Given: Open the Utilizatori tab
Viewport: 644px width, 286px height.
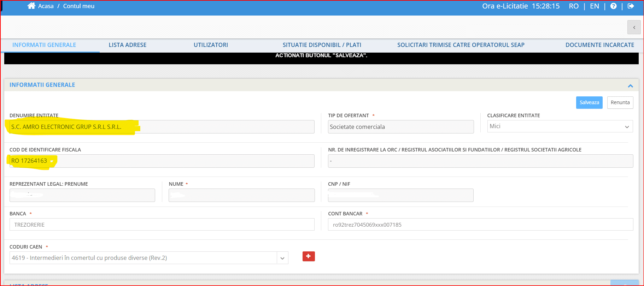Looking at the screenshot, I should [211, 45].
